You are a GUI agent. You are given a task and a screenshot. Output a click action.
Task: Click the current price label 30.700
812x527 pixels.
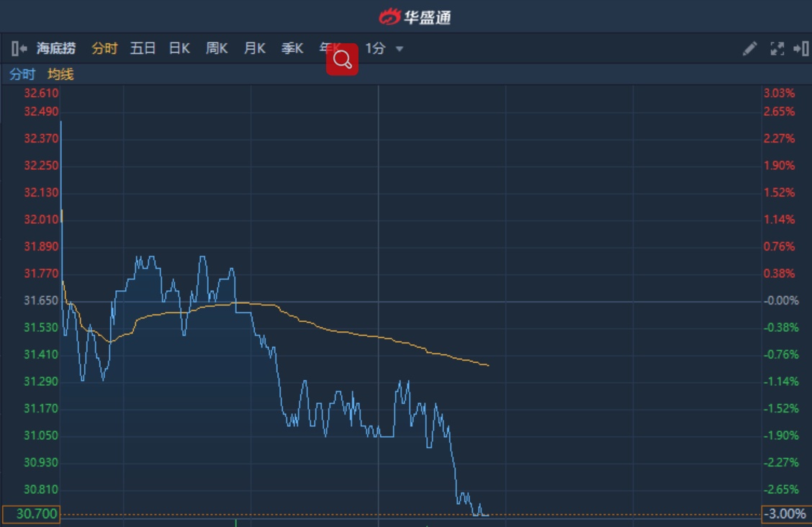pos(31,514)
